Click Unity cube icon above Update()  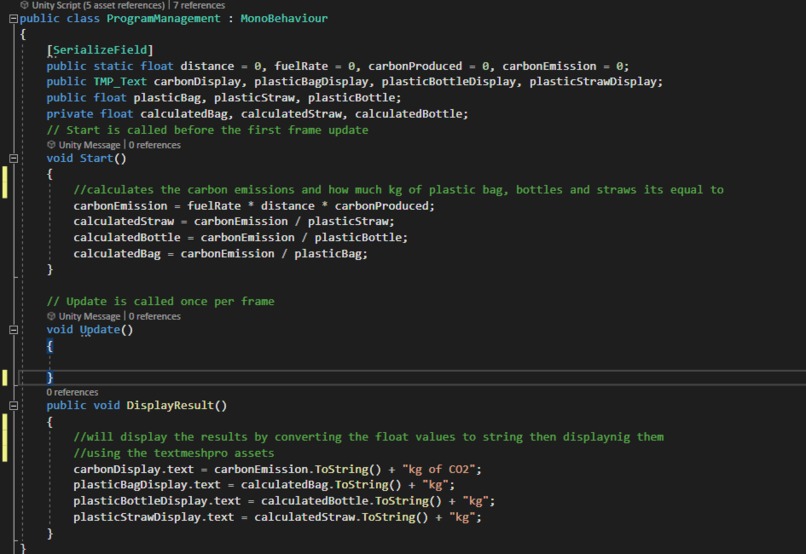tap(51, 316)
